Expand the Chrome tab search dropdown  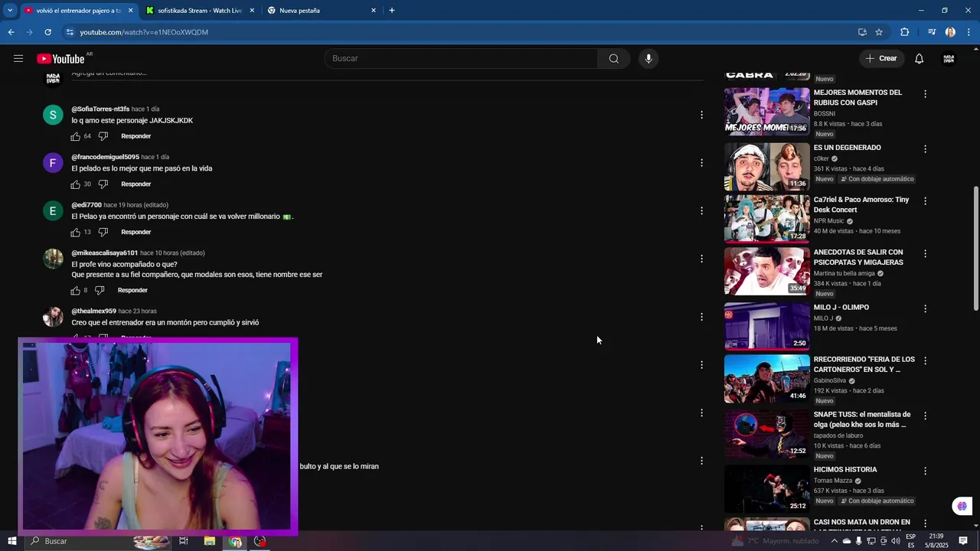click(10, 11)
